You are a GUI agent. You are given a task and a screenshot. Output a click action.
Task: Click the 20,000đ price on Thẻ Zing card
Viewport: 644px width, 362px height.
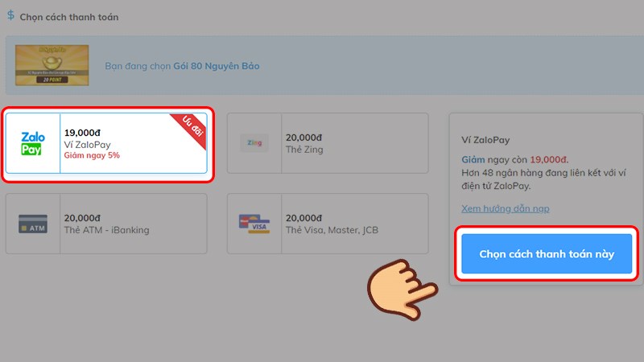point(304,138)
